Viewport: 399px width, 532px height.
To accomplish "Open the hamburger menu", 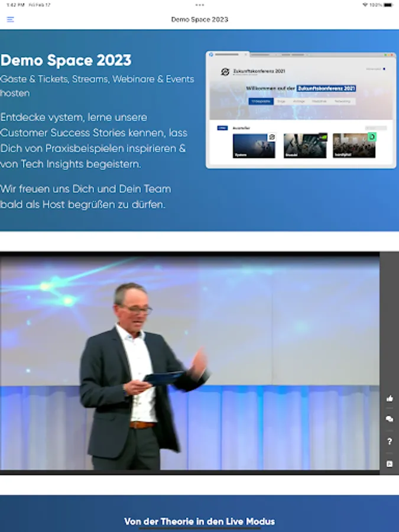I will 11,20.
